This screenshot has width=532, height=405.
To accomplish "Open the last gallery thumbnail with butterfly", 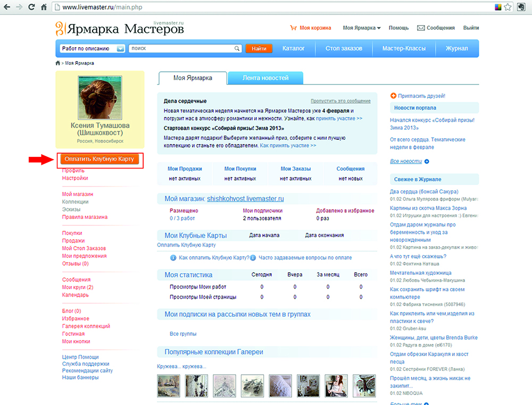I will click(x=364, y=386).
